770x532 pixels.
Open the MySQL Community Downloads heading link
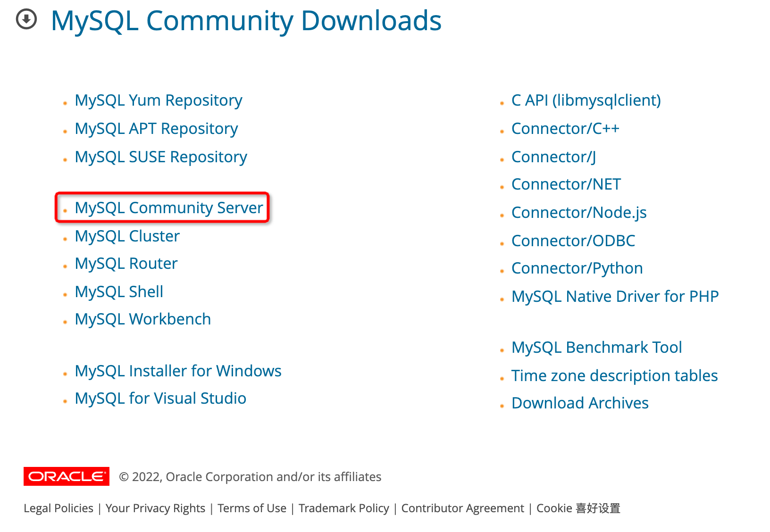click(246, 21)
